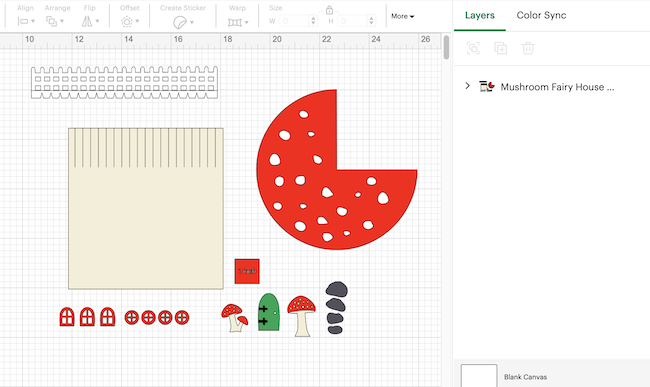Open the Arrange tool icon
This screenshot has height=387, width=650.
pos(51,21)
